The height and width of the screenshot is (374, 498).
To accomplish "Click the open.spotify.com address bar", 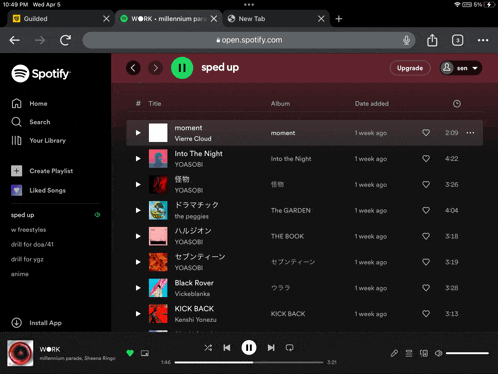I will coord(249,40).
